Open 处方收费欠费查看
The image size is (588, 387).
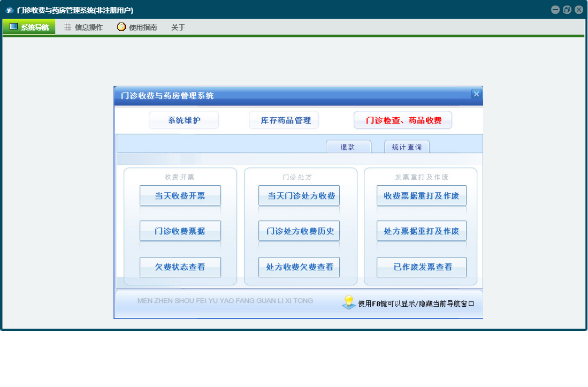point(299,267)
